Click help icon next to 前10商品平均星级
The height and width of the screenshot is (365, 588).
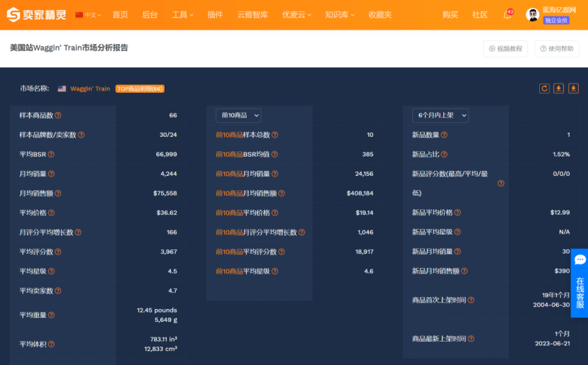[x=275, y=271]
